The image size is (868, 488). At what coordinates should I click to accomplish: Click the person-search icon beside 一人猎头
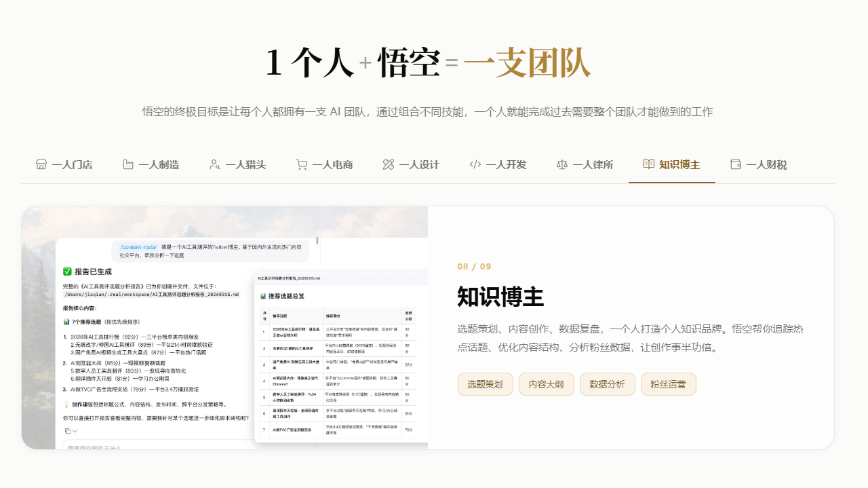coord(215,164)
